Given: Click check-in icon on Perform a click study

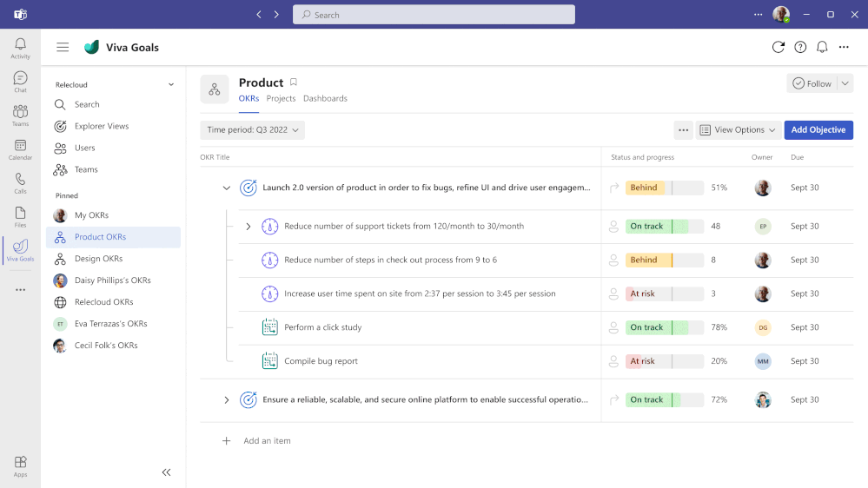Looking at the screenshot, I should click(613, 327).
